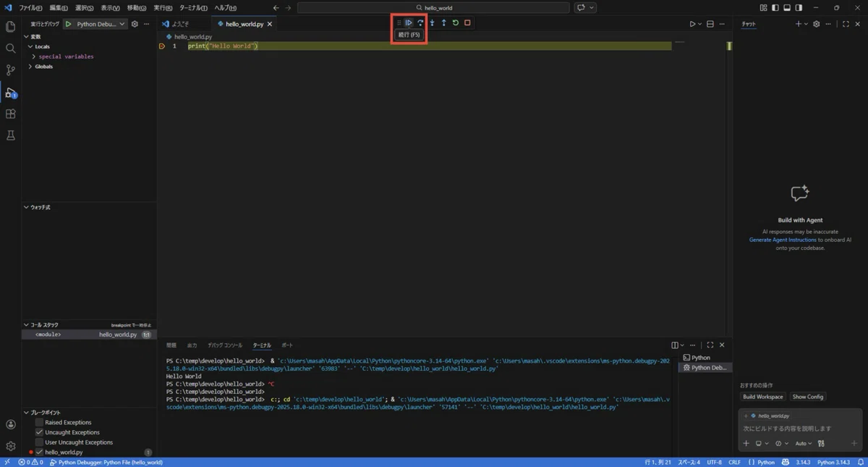The width and height of the screenshot is (868, 467).
Task: Click the hello_world command center search box
Action: (434, 7)
